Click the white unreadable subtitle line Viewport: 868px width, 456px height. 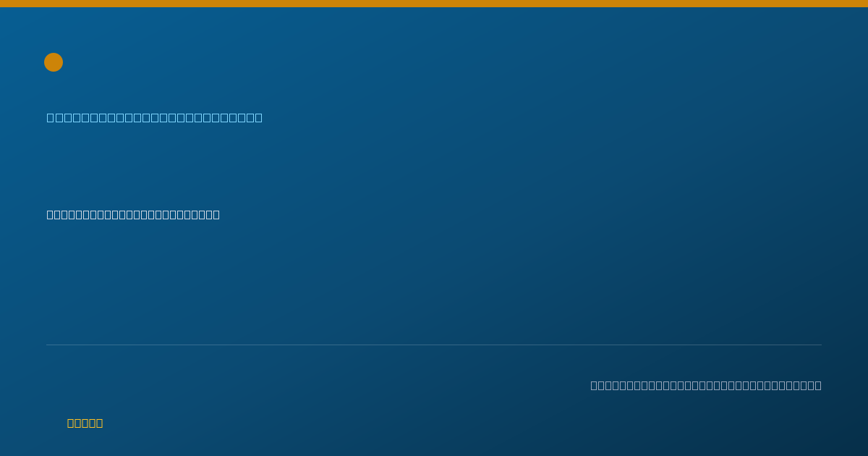(133, 214)
